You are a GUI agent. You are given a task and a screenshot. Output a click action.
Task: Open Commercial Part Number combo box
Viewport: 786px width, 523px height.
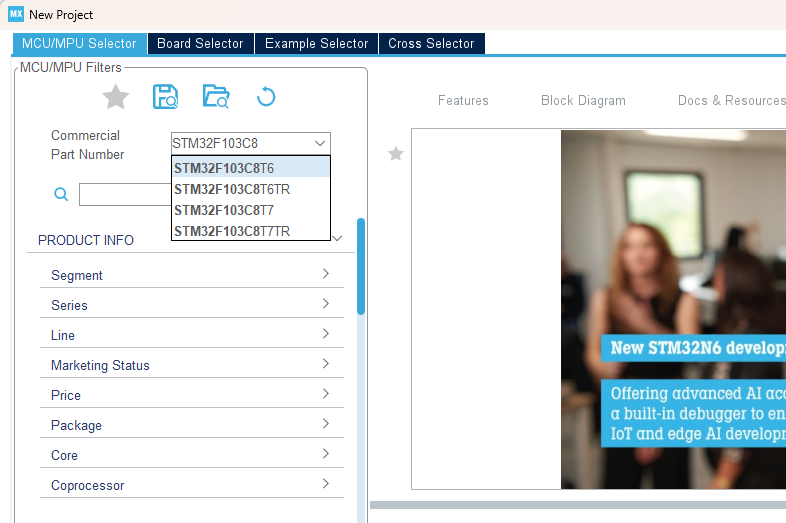(251, 143)
